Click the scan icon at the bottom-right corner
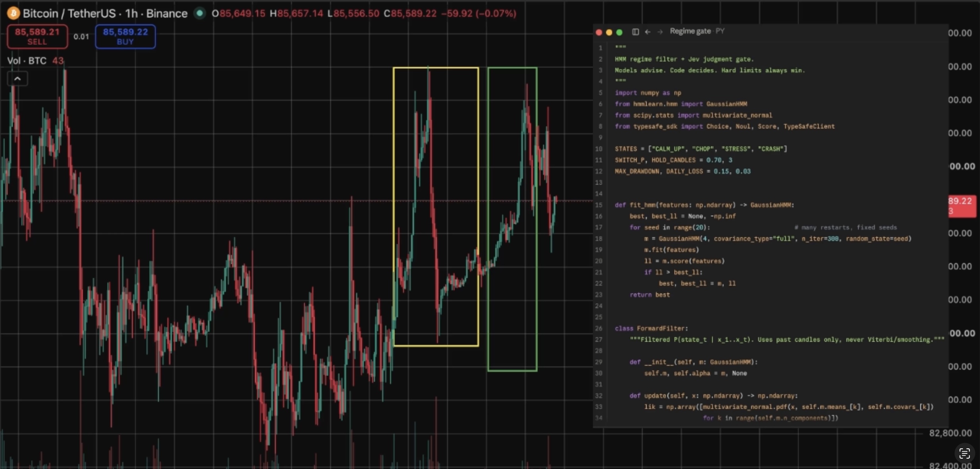Image resolution: width=980 pixels, height=469 pixels. click(964, 453)
